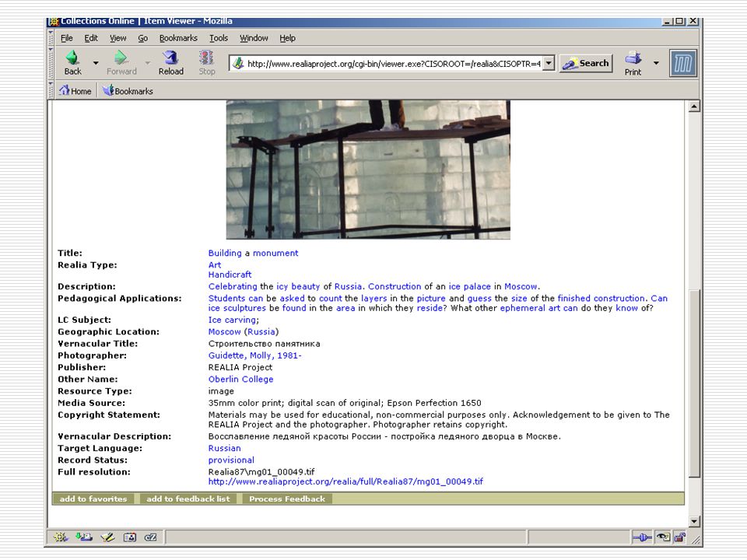Click the REALIA Project publisher text

[240, 367]
